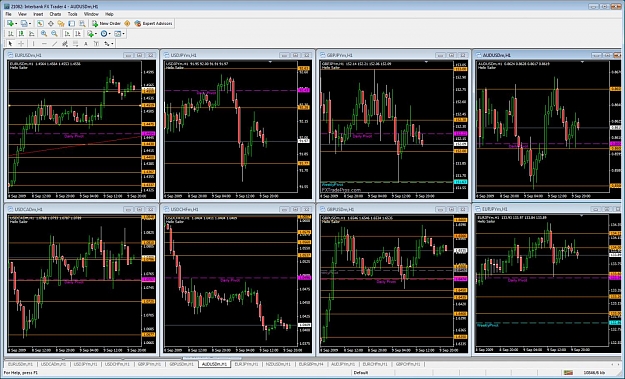This screenshot has width=625, height=379.
Task: Select the text label tool
Action: click(x=96, y=44)
